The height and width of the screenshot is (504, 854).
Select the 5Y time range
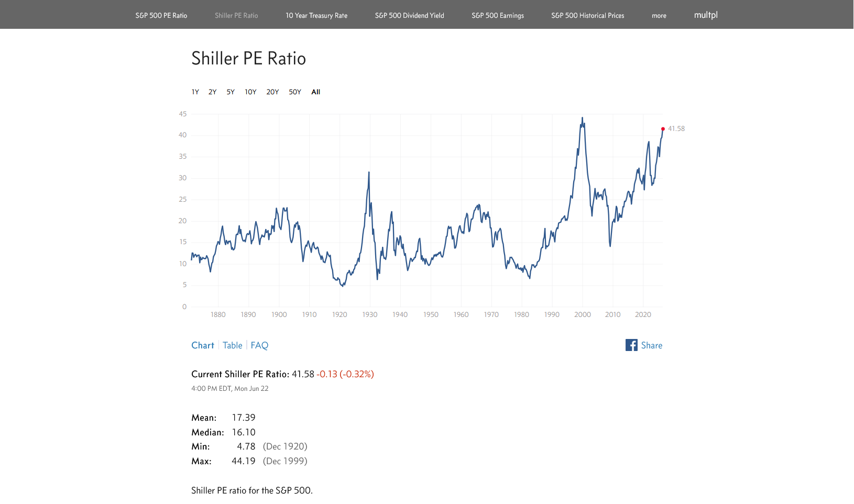tap(231, 92)
